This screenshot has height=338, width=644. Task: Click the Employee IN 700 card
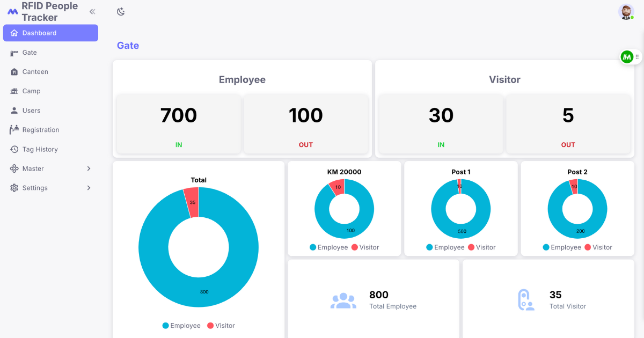pos(179,124)
